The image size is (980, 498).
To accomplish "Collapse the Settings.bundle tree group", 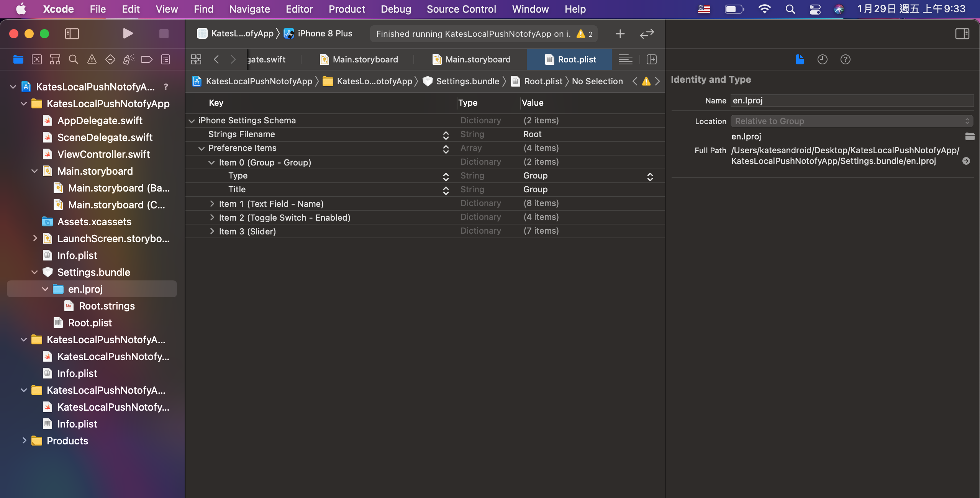I will 34,272.
